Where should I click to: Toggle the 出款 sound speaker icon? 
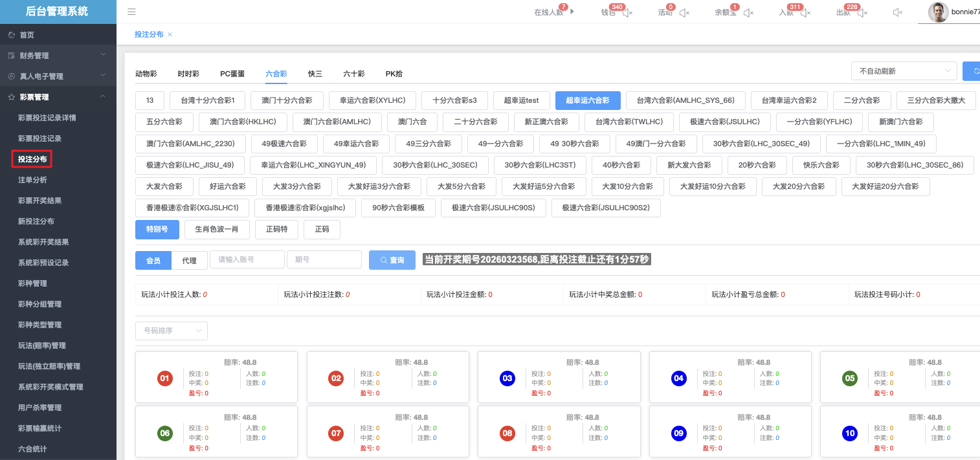click(x=862, y=13)
